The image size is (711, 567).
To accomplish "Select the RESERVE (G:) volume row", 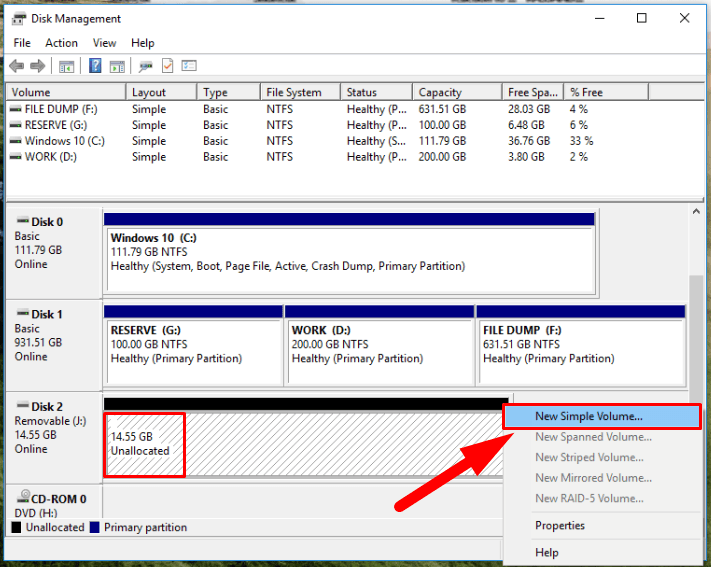I will click(x=326, y=125).
